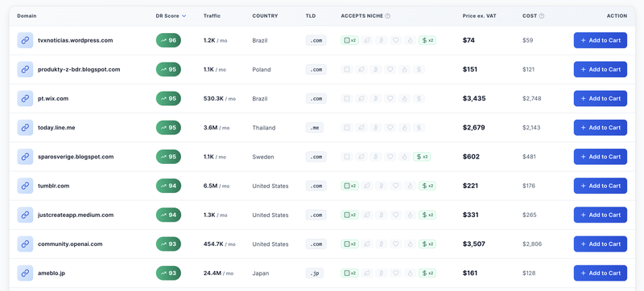Click the green dice x2 badge for tumblr.com

coord(349,186)
